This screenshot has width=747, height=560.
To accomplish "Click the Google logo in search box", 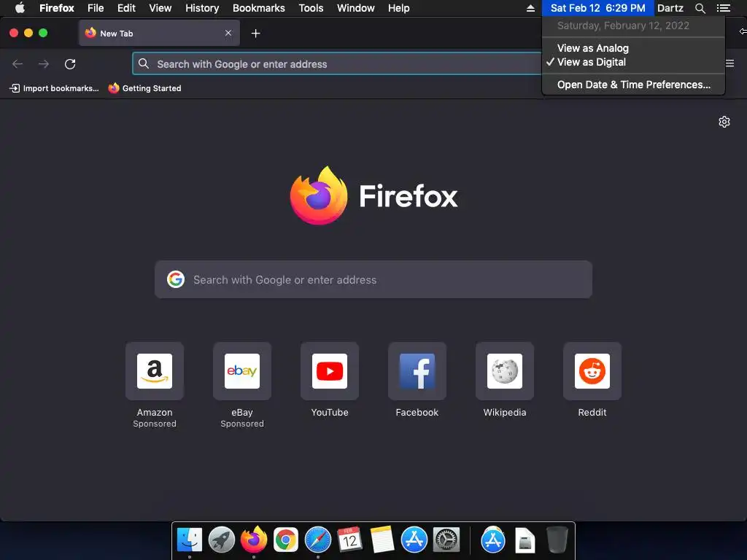I will coord(176,279).
